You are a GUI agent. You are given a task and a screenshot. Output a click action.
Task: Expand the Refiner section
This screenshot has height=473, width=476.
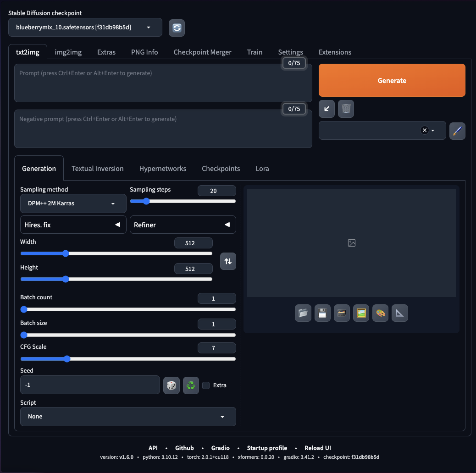183,225
